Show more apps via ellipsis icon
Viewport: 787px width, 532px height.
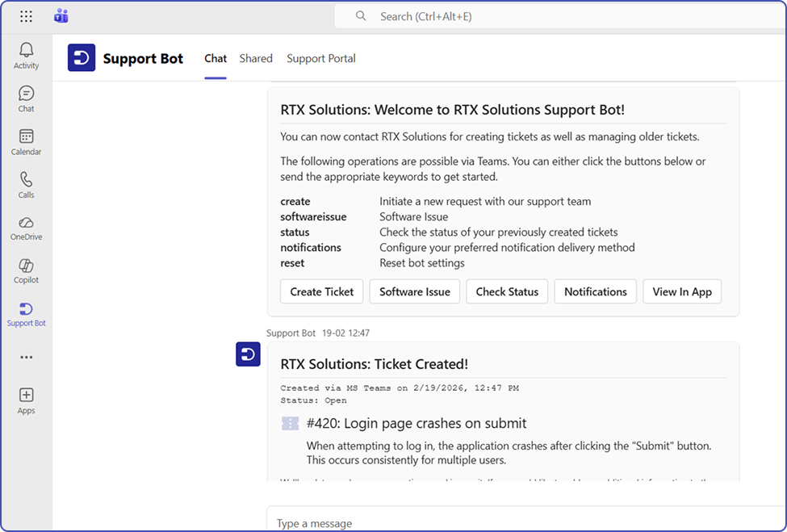pyautogui.click(x=26, y=358)
